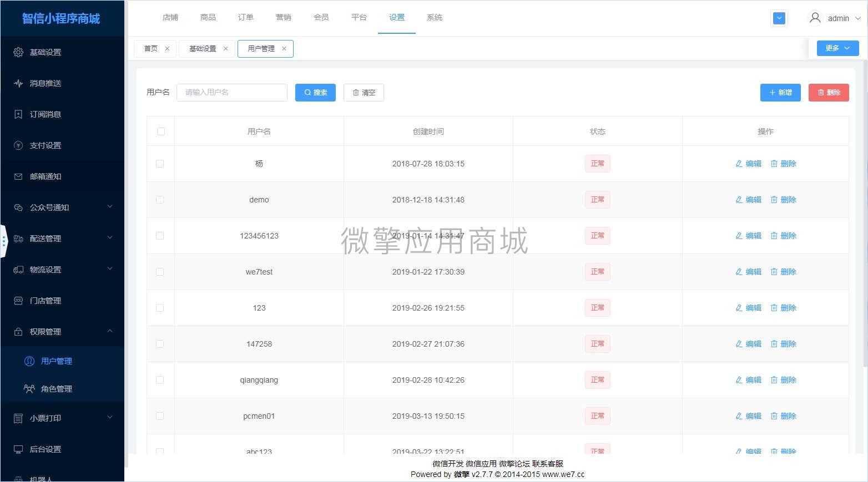This screenshot has height=482, width=868.
Task: Collapse the 权限管理 submenu chevron
Action: pos(110,331)
